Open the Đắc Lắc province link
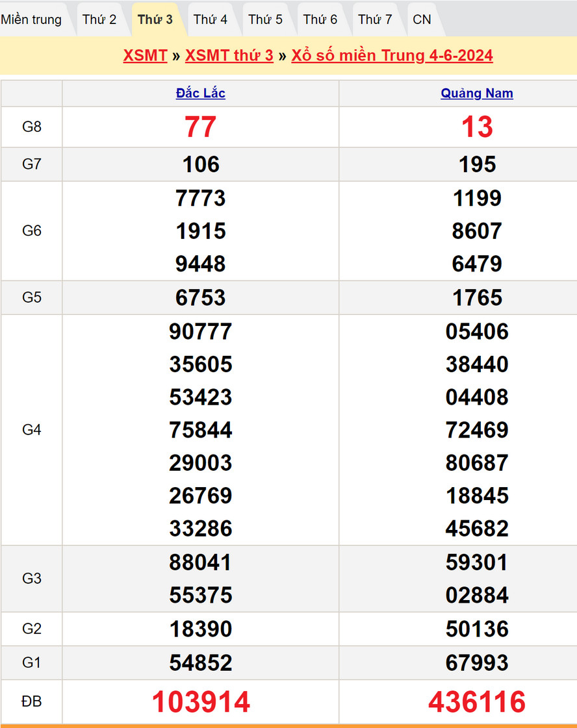The height and width of the screenshot is (728, 577). (200, 94)
